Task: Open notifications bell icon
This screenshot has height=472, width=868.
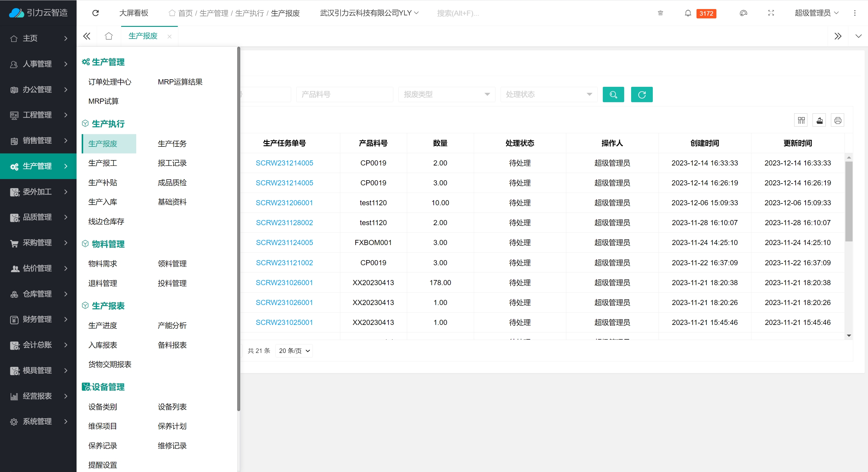Action: coord(688,13)
